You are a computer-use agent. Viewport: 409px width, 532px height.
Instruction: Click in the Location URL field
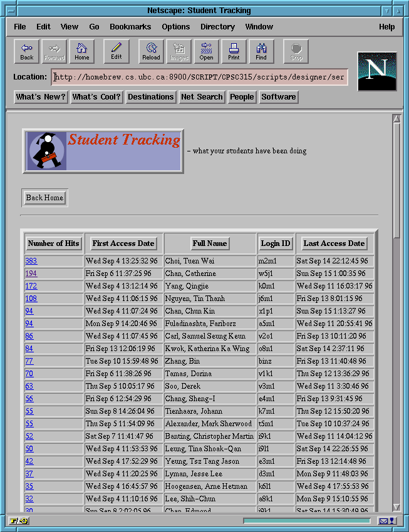point(200,77)
